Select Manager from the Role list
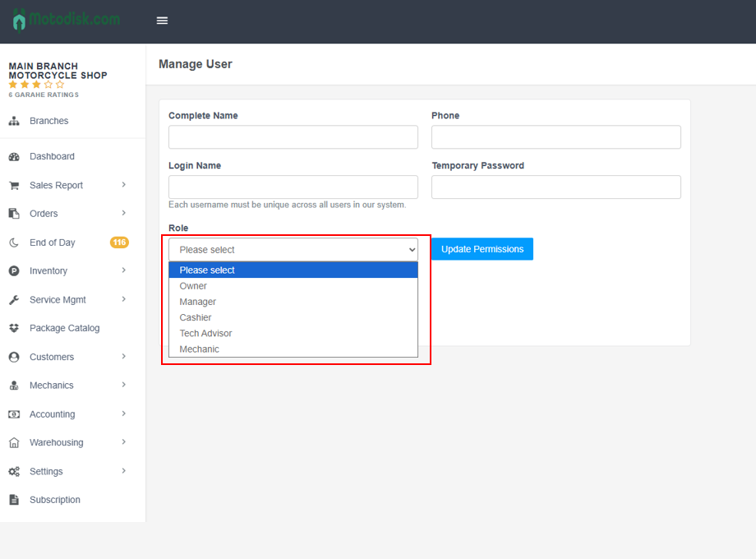This screenshot has width=756, height=559. point(198,302)
